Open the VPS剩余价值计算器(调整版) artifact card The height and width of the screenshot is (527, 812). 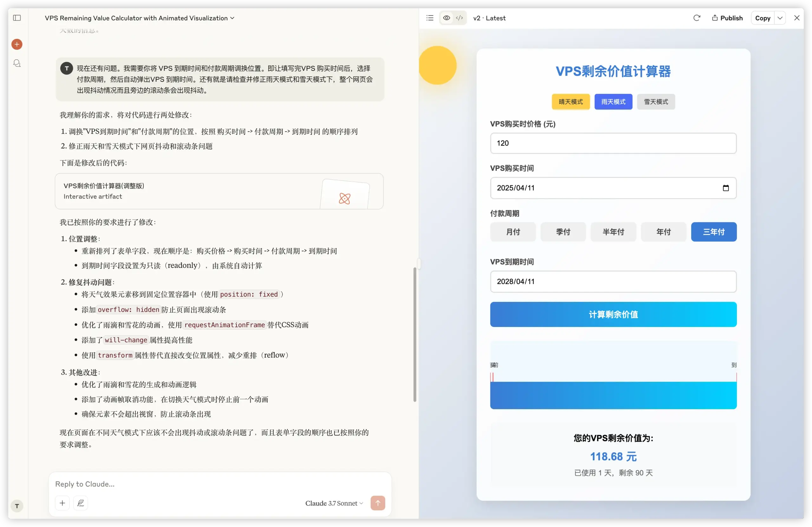click(219, 191)
